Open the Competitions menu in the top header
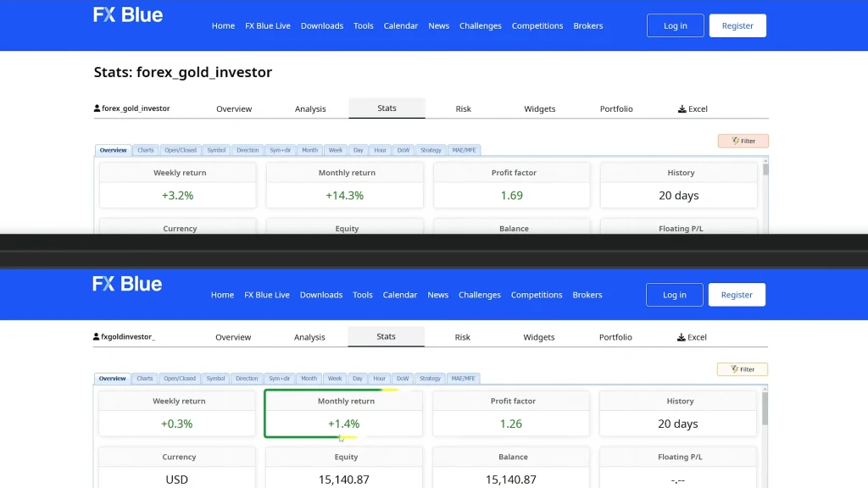Image resolution: width=868 pixels, height=488 pixels. click(x=537, y=25)
